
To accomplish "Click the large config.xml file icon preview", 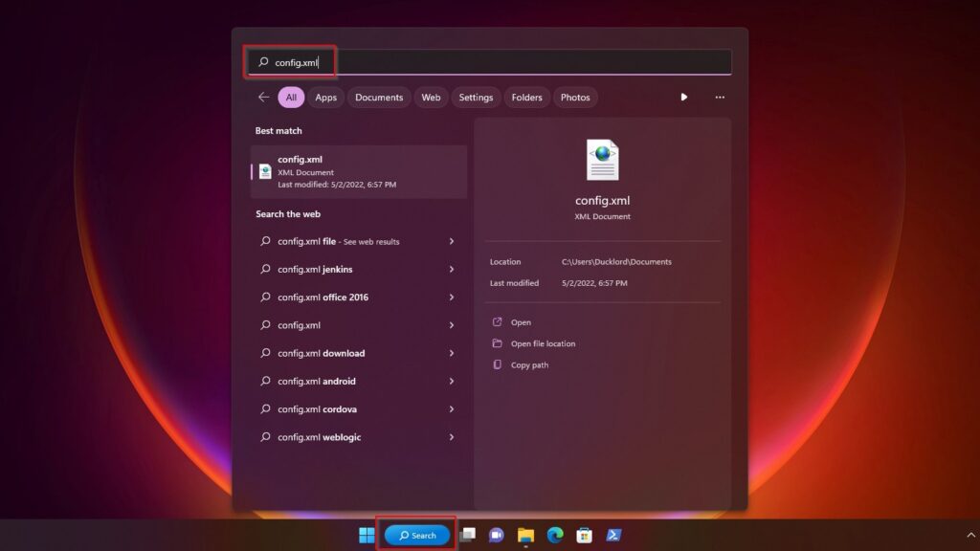I will pos(603,160).
